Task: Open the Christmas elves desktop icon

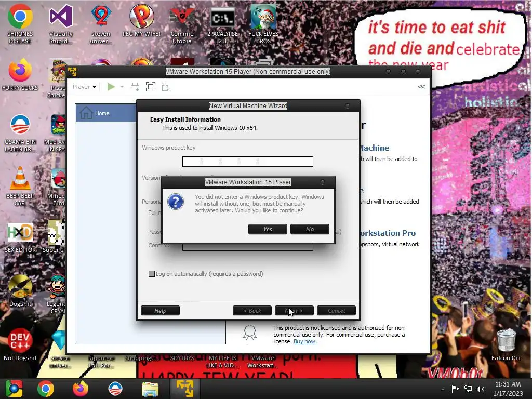Action: click(x=263, y=24)
